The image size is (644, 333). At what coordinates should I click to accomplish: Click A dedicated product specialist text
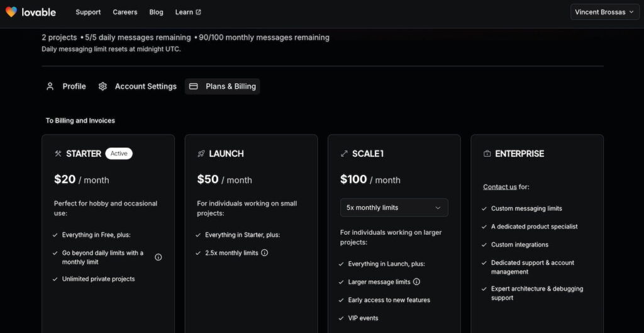click(x=535, y=227)
